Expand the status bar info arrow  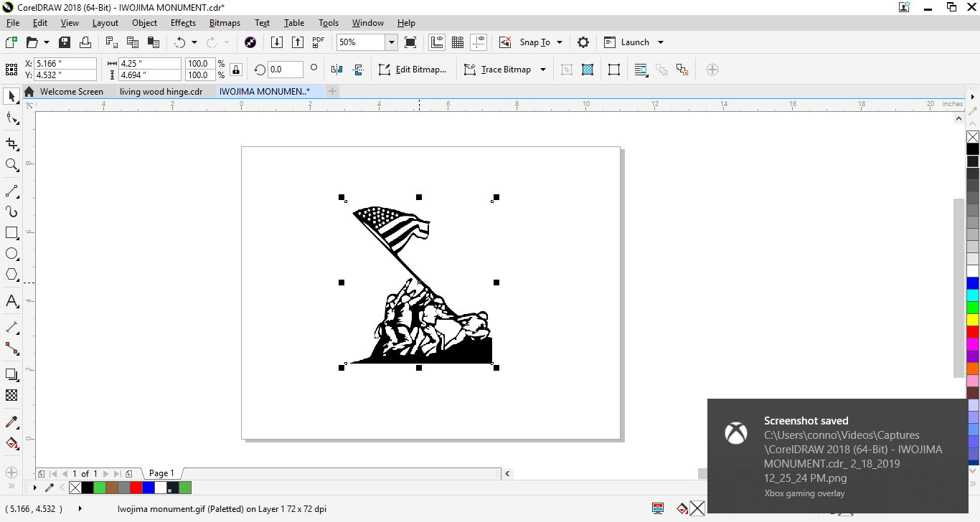(80, 509)
